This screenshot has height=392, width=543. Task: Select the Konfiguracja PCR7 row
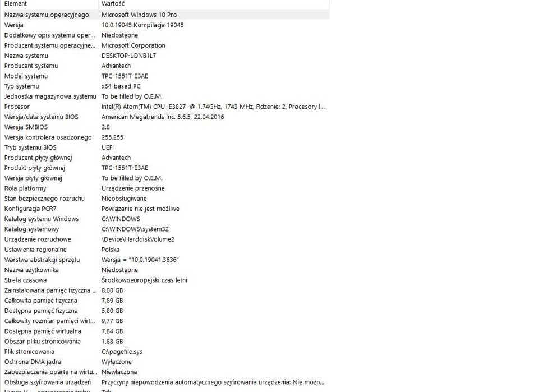pos(30,209)
